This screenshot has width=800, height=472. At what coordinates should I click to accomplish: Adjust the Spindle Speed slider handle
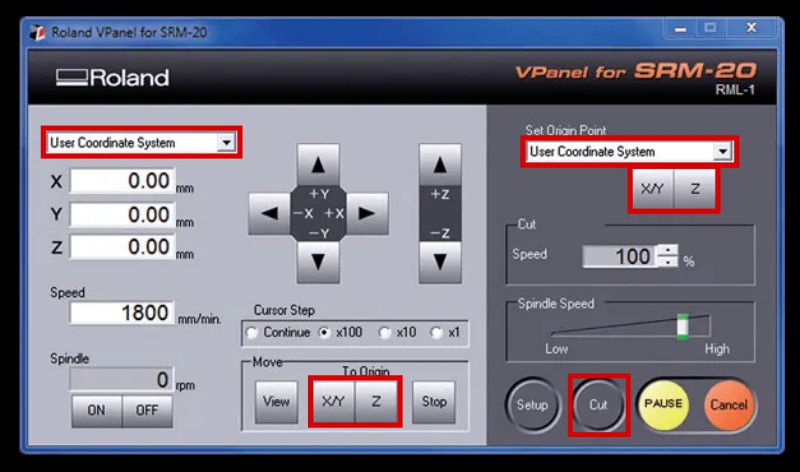click(x=683, y=327)
